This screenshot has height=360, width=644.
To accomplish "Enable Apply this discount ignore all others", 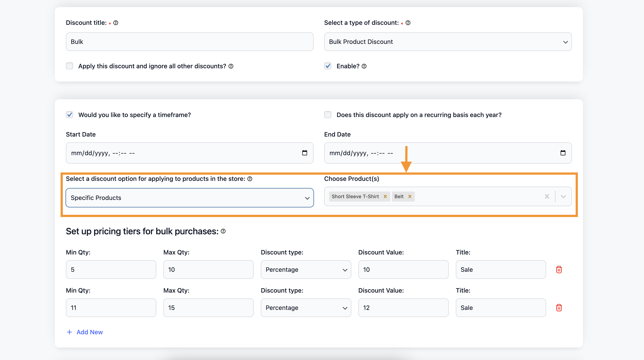I will tap(69, 66).
